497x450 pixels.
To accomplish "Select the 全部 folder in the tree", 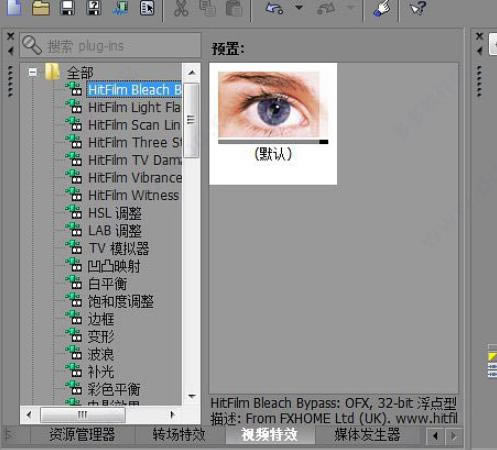I will (x=80, y=72).
